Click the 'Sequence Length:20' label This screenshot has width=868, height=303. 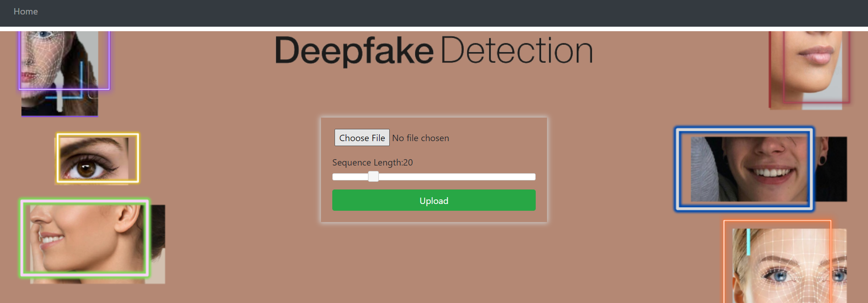click(373, 162)
